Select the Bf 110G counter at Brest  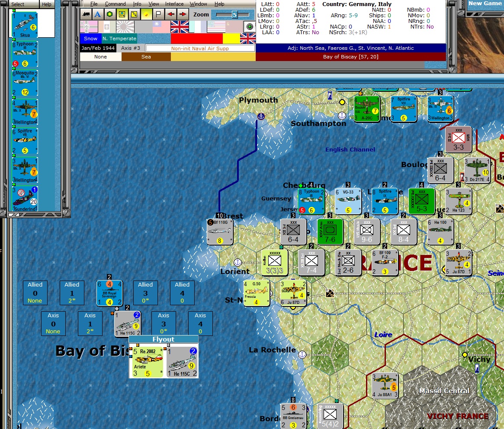(x=220, y=232)
